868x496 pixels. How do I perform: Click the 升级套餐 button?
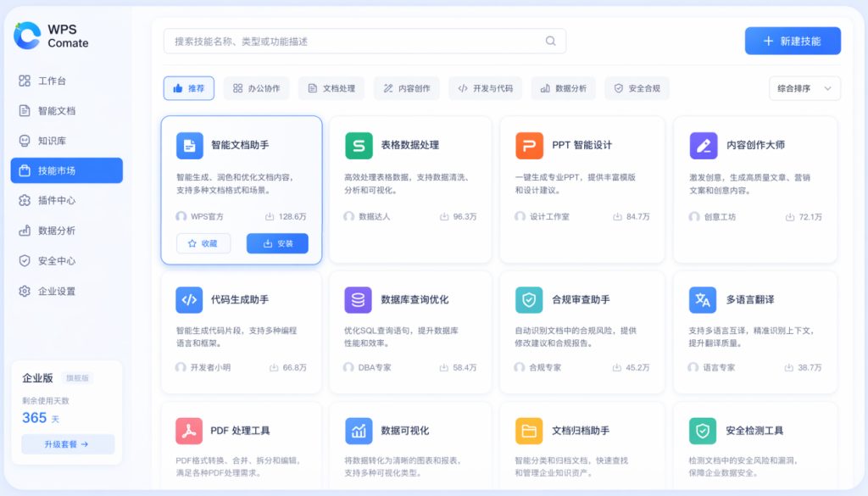68,444
